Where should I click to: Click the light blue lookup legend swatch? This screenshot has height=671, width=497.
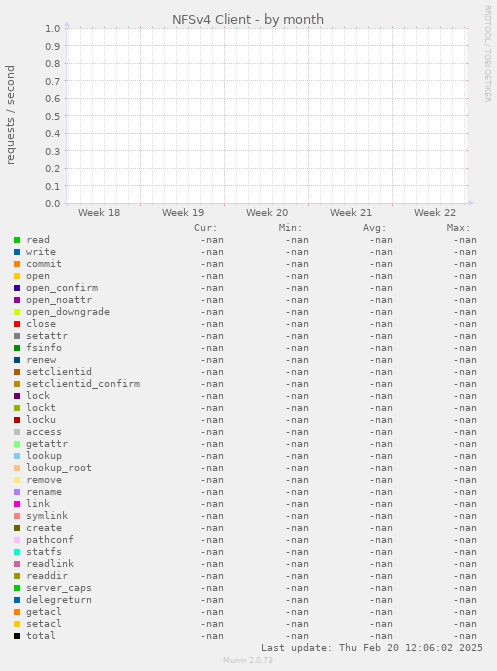[x=17, y=456]
